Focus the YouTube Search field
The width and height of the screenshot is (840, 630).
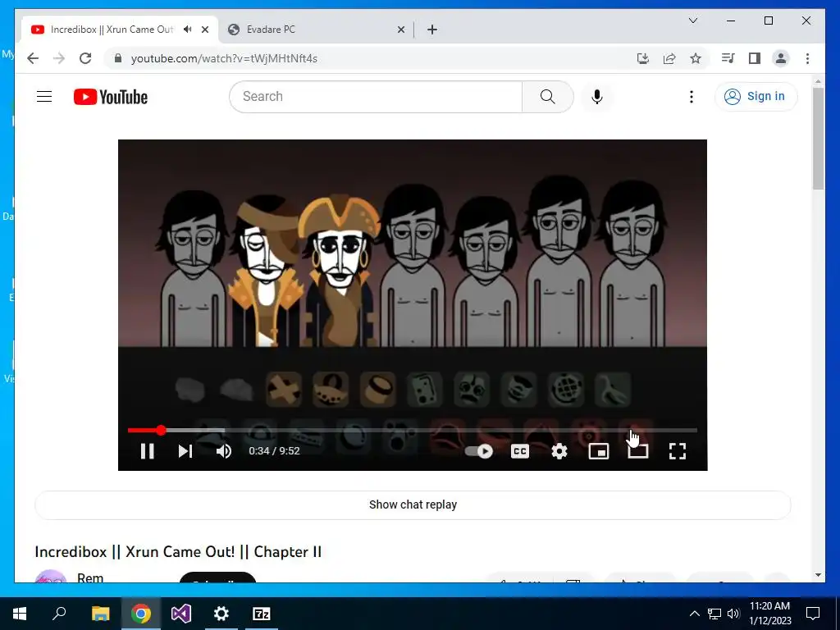point(376,97)
